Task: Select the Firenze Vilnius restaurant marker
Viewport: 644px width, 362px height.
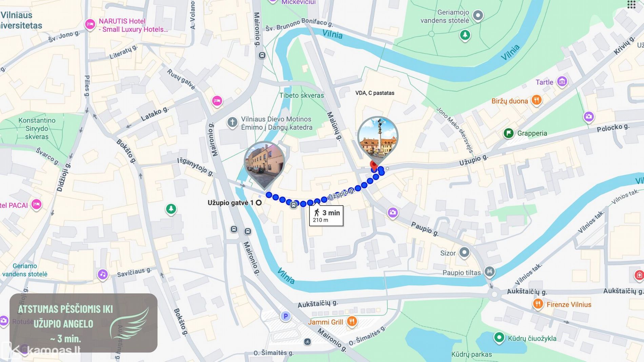Action: [x=538, y=304]
